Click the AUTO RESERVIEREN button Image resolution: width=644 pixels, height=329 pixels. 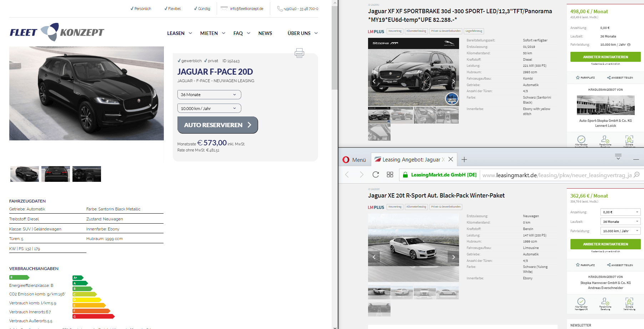[218, 125]
